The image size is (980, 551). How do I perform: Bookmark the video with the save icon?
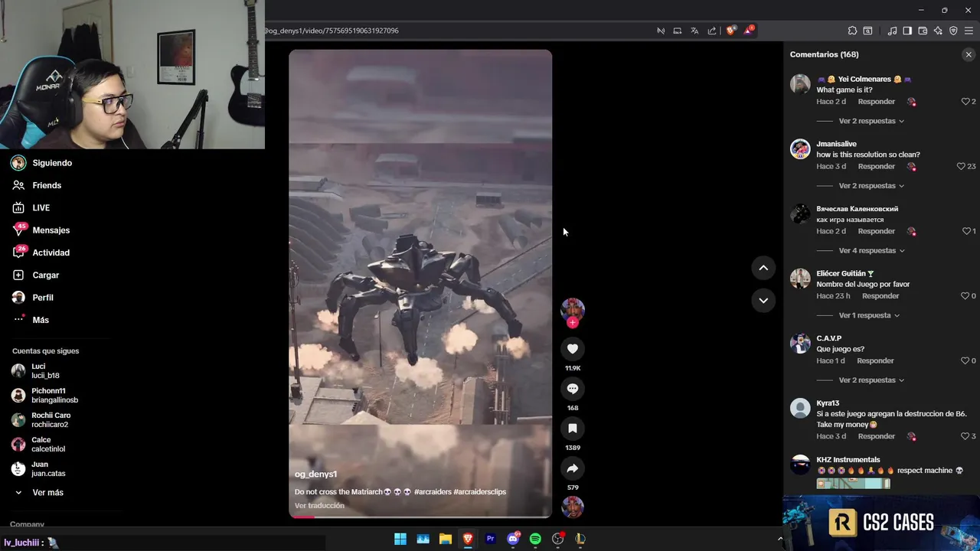[572, 429]
